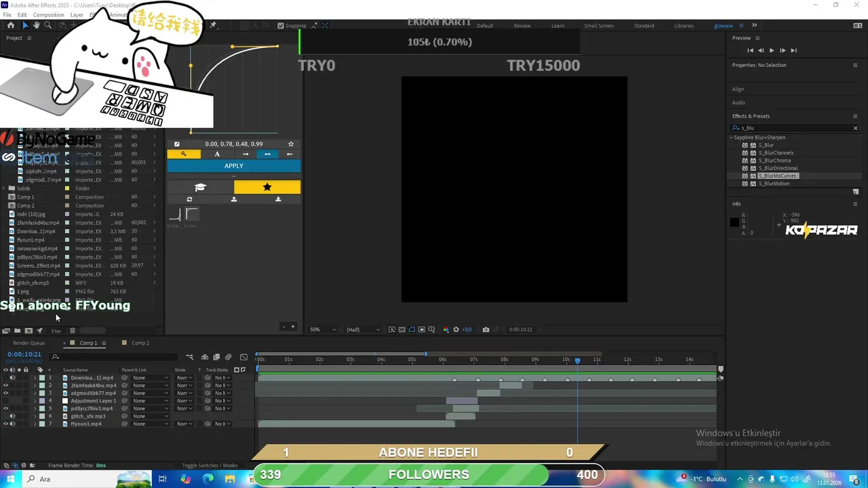Switch to Small Screen workspace
Viewport: 868px width, 488px height.
point(599,26)
